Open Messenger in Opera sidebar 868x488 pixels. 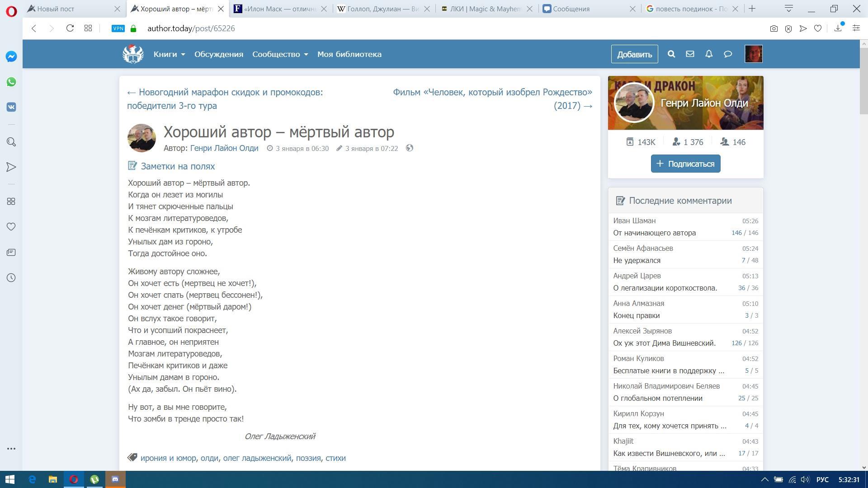(x=11, y=56)
